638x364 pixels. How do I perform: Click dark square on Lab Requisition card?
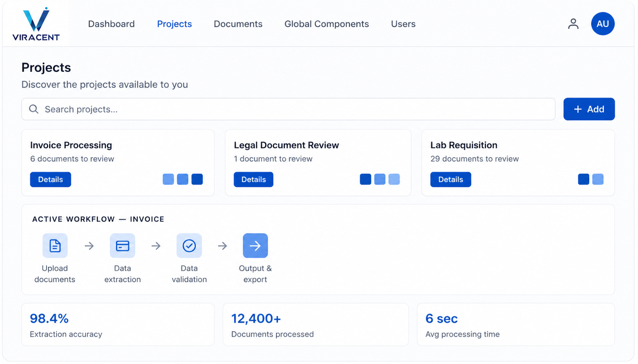[x=583, y=179]
